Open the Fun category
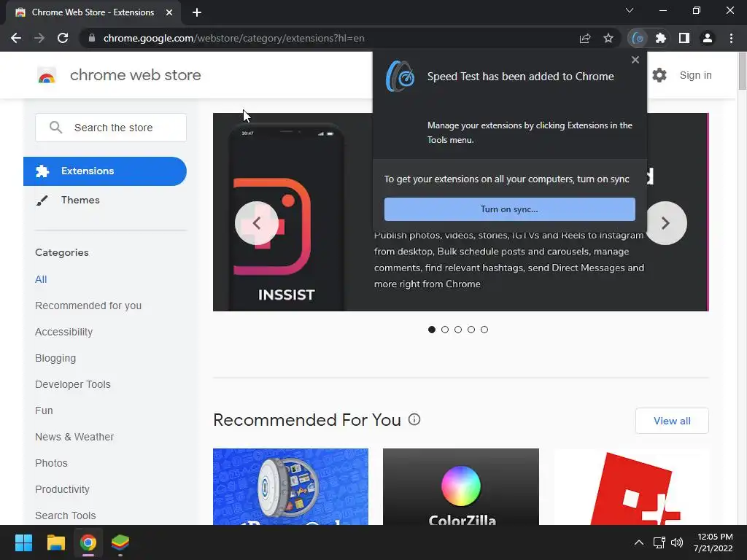Viewport: 747px width, 560px height. (x=44, y=411)
